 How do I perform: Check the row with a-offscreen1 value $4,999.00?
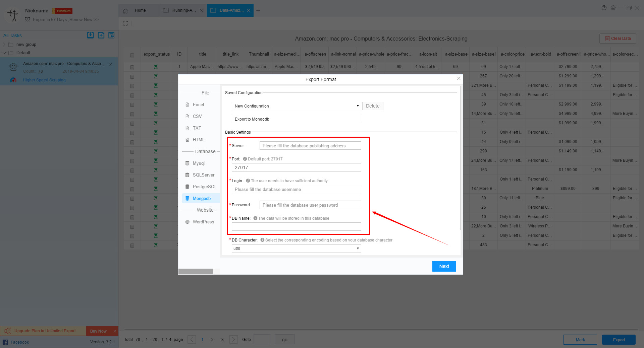click(x=132, y=114)
